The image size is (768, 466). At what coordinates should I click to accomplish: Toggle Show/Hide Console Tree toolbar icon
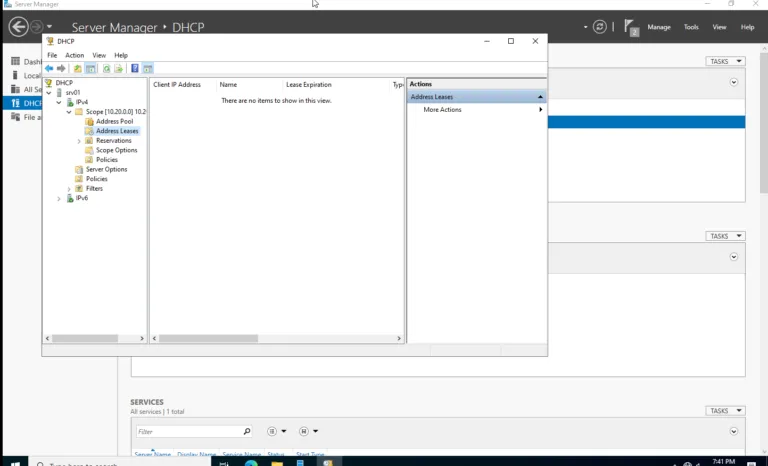(x=91, y=69)
